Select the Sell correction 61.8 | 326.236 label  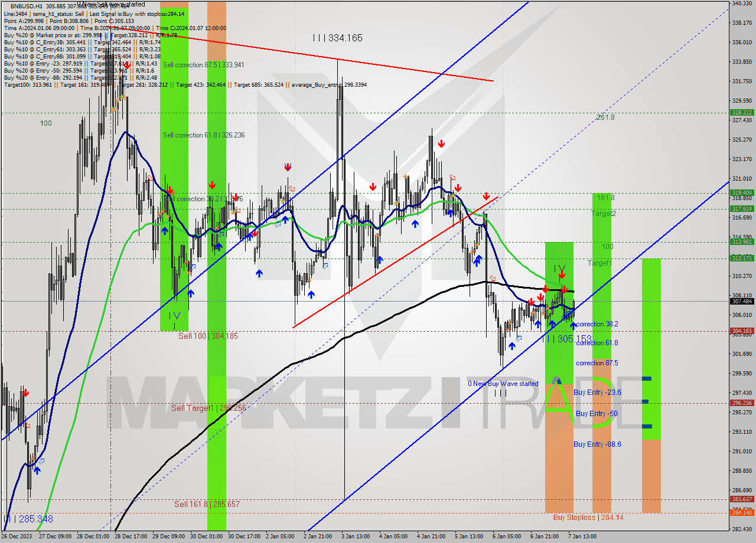pos(204,135)
